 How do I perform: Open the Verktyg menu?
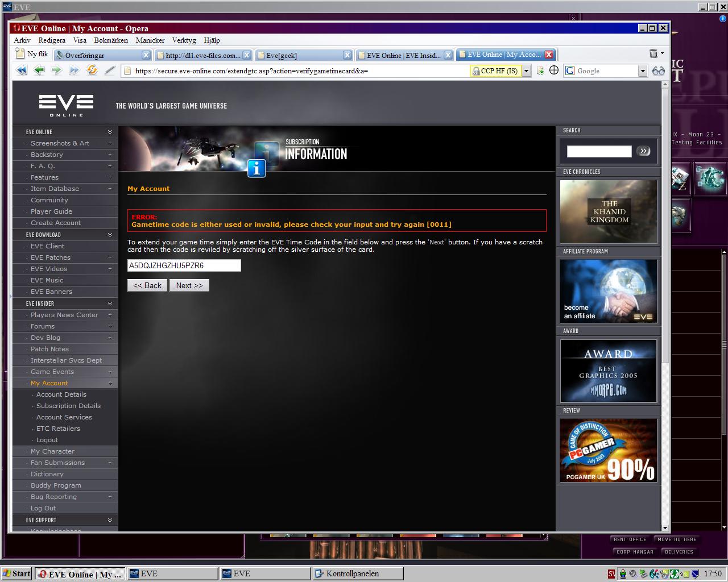click(184, 40)
